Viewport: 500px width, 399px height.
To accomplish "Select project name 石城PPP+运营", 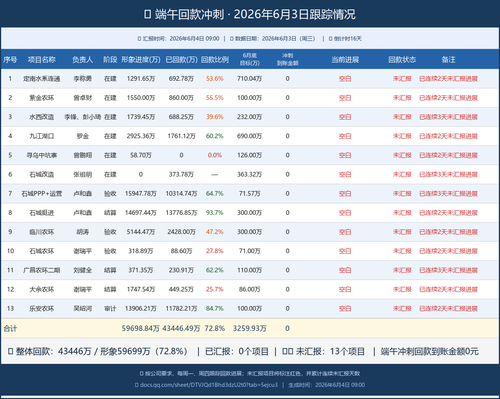I will click(42, 194).
